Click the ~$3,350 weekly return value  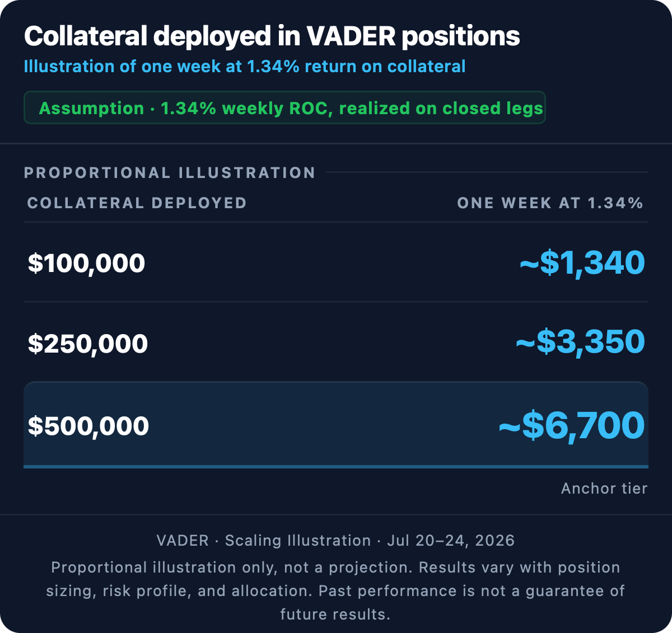click(580, 342)
